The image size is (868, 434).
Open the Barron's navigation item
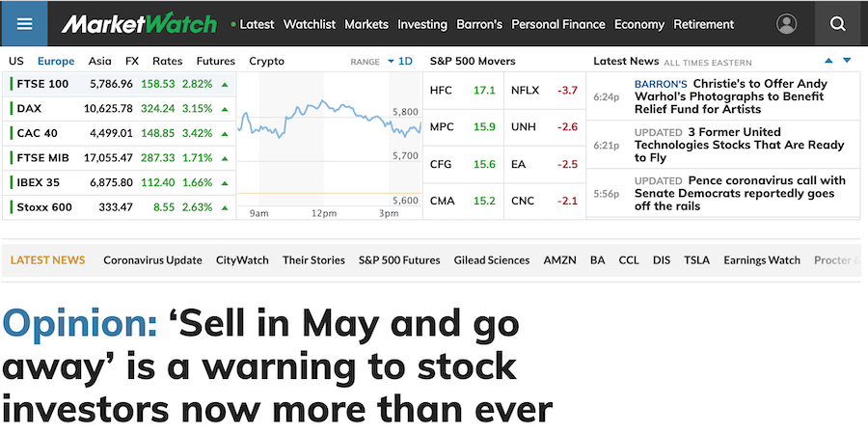pos(479,24)
